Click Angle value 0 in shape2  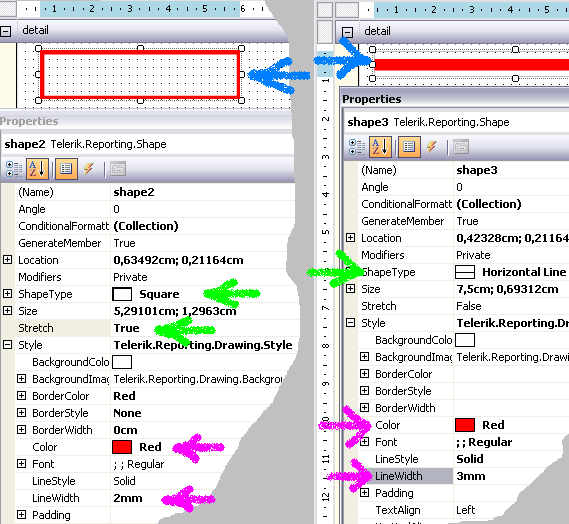[x=116, y=209]
